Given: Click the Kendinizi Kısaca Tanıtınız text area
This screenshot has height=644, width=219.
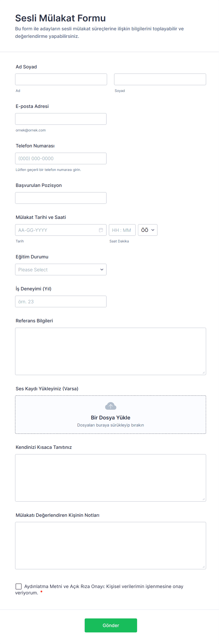Looking at the screenshot, I should coord(110,478).
